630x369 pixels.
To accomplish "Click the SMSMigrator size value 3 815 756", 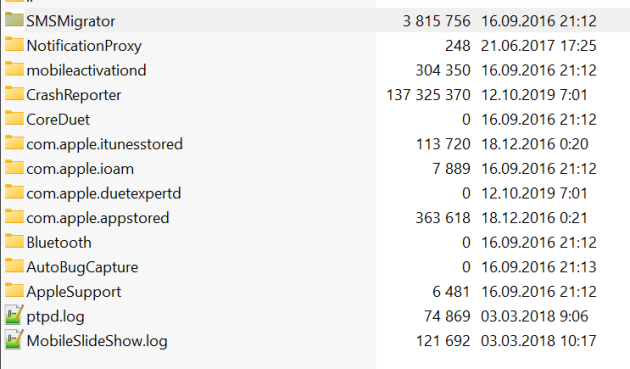I will [437, 21].
